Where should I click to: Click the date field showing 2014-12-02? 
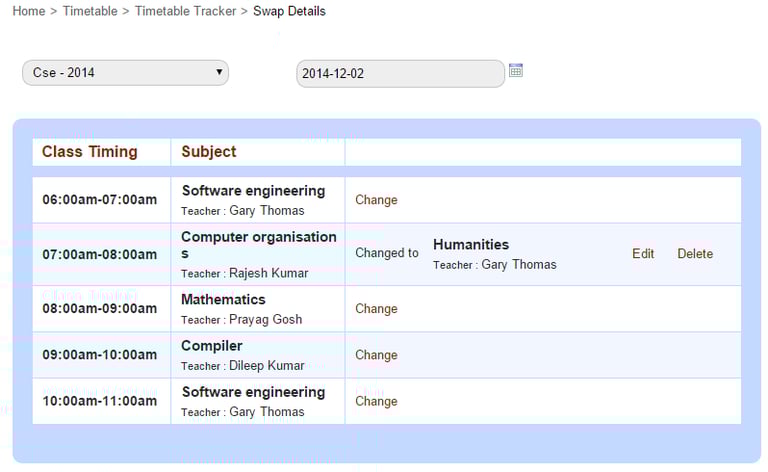400,74
